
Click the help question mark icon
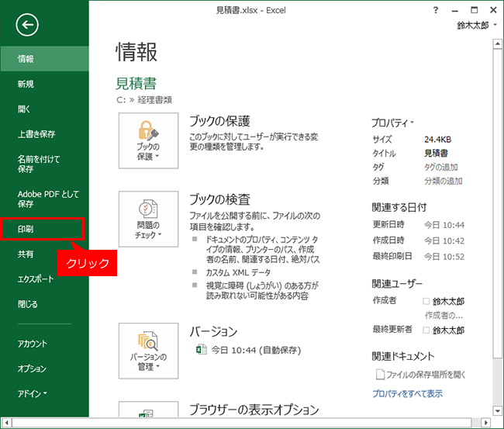(436, 10)
